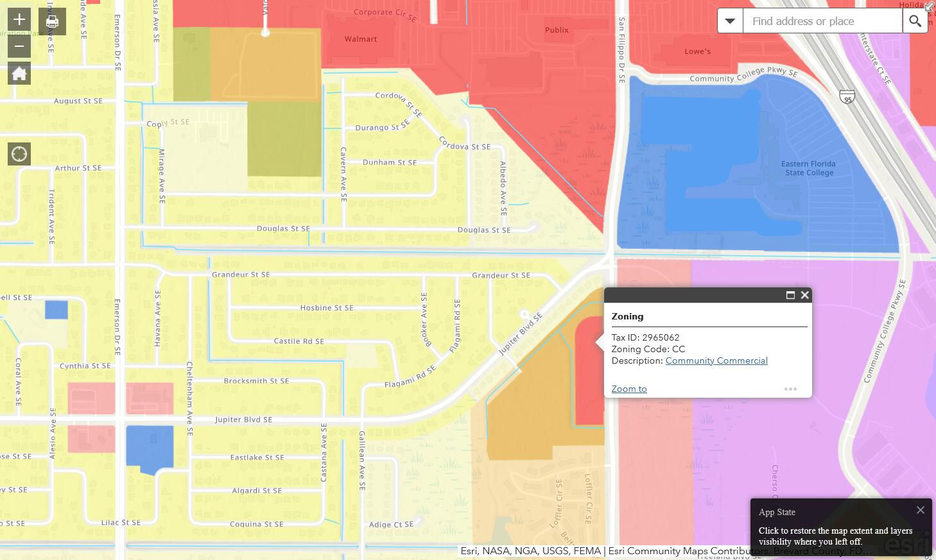Dismiss the App State notification
The width and height of the screenshot is (936, 560).
coord(921,510)
